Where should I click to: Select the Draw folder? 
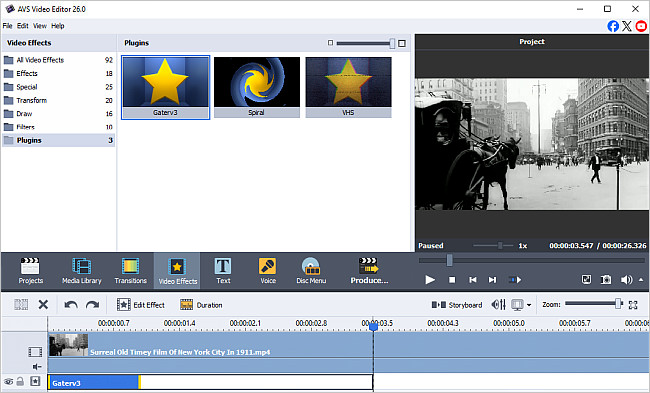(x=58, y=114)
